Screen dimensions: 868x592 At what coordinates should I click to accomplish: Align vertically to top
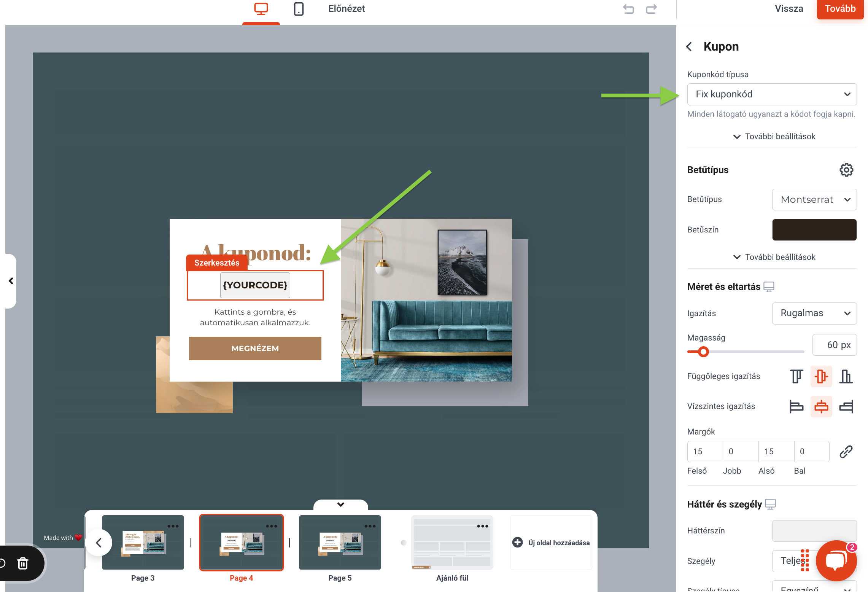click(796, 376)
